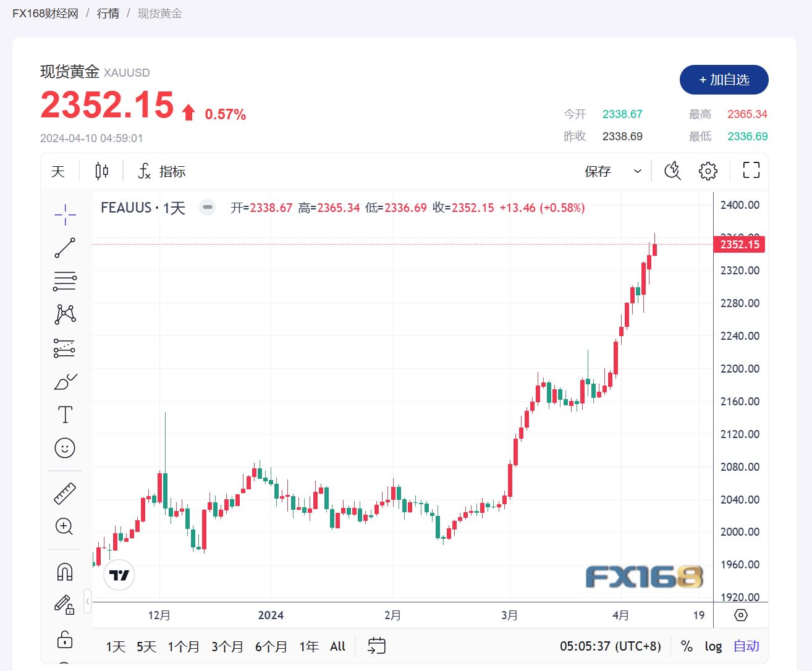Click the 现货黄金 breadcrumb text
The width and height of the screenshot is (812, 671).
159,14
